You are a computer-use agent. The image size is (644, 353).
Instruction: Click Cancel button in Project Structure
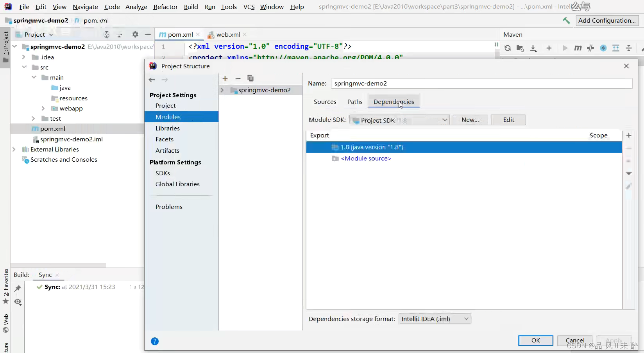coord(575,341)
